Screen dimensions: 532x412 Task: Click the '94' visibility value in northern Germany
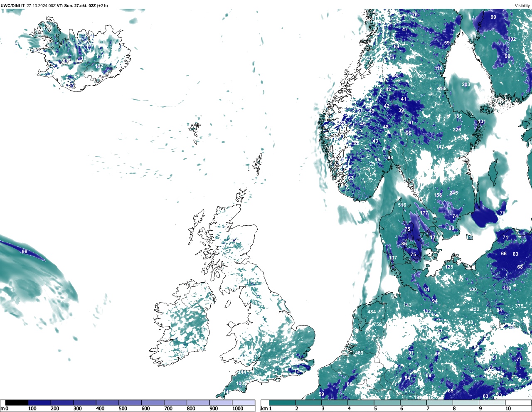click(x=435, y=301)
